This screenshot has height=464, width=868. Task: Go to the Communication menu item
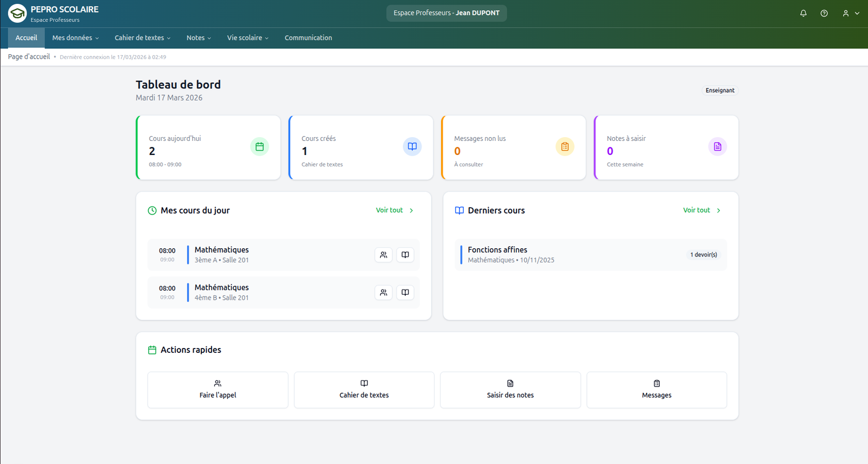pos(308,38)
